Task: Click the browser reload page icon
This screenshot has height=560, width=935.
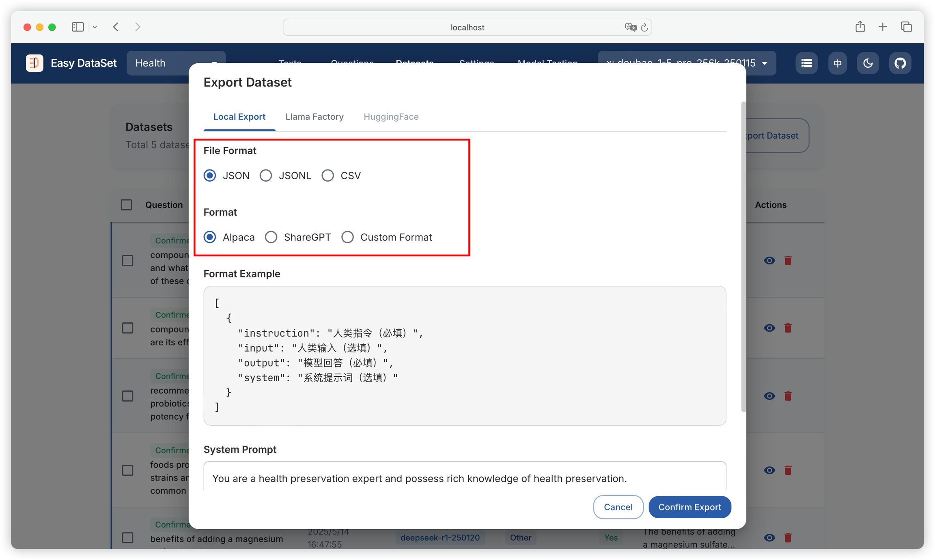Action: pos(644,28)
